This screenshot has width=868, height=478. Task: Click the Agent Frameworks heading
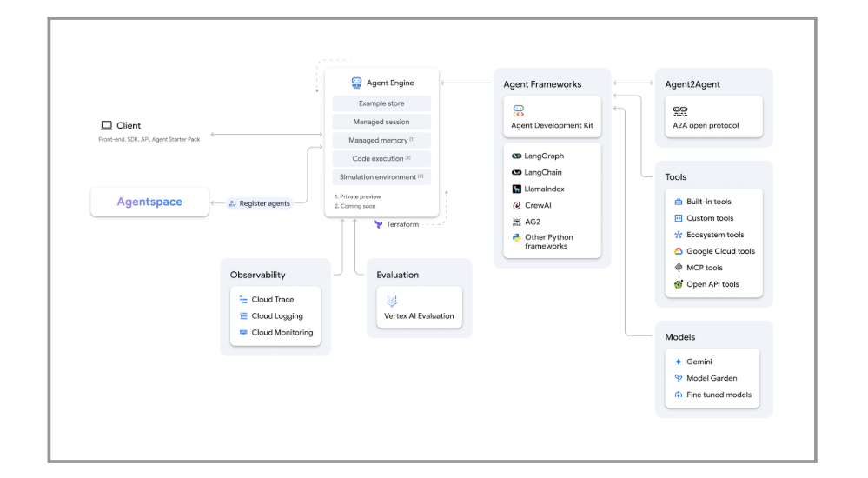(x=542, y=84)
